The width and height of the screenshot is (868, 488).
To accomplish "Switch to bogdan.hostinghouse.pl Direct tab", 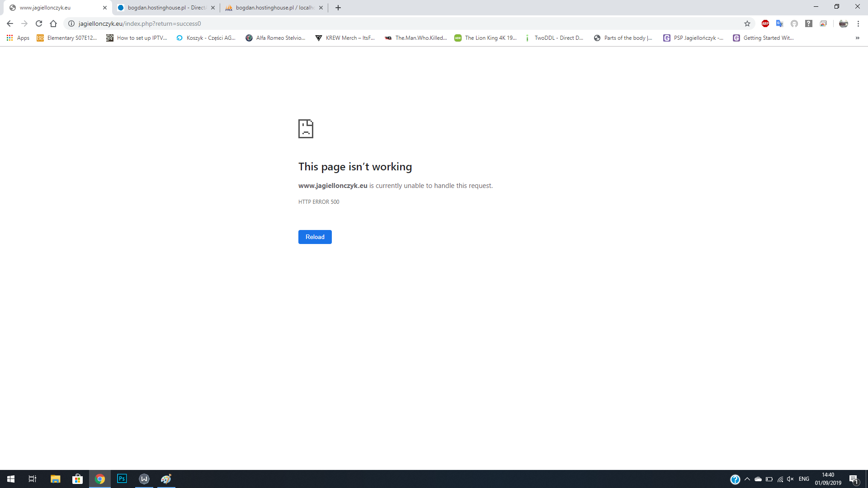I will click(x=165, y=8).
